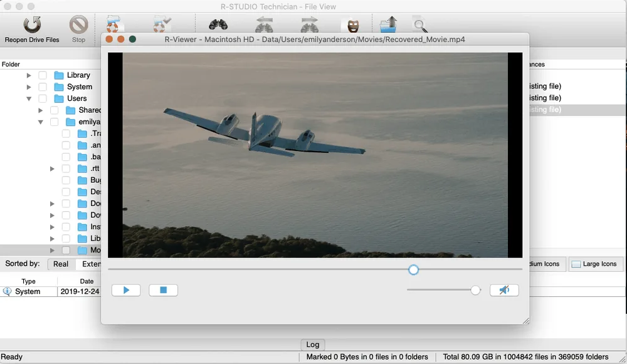The width and height of the screenshot is (627, 364).
Task: Click the De folder icon in tree
Action: [x=82, y=192]
